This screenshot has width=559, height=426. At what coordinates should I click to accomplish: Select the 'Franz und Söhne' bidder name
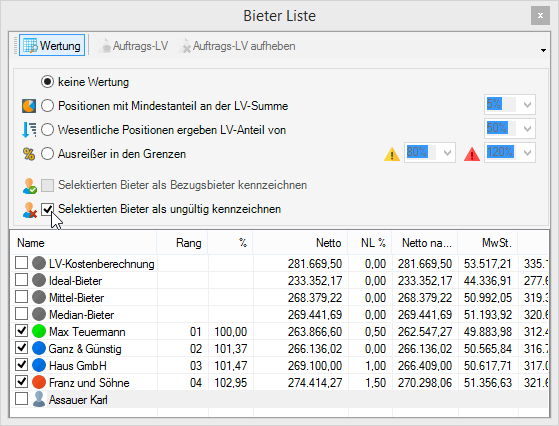(x=89, y=383)
